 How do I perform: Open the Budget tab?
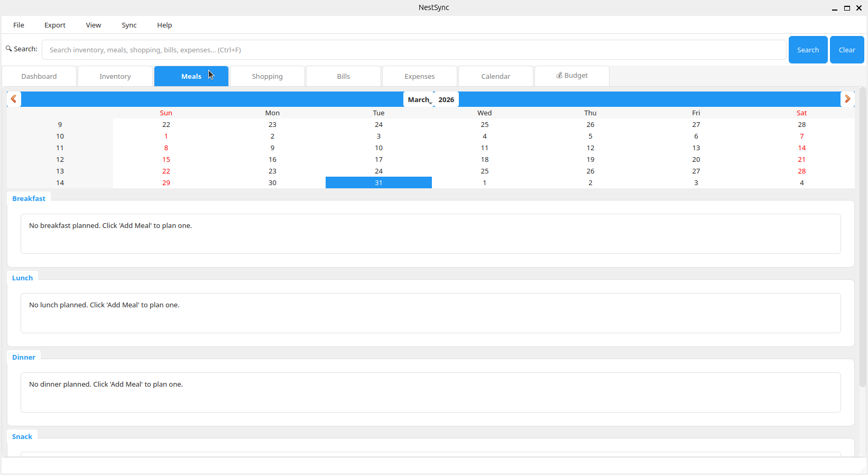tap(572, 76)
